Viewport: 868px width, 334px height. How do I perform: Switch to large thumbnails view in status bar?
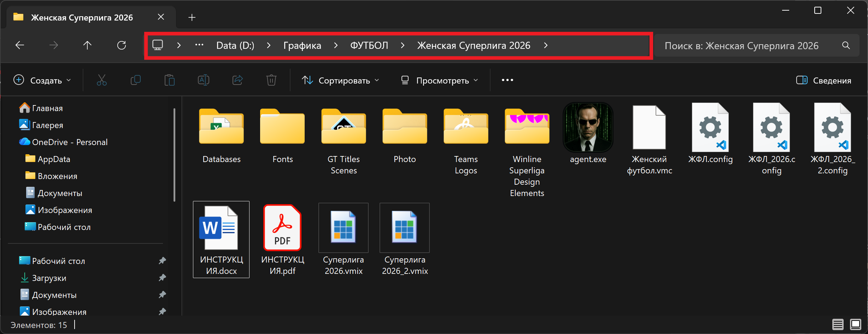[x=856, y=324]
